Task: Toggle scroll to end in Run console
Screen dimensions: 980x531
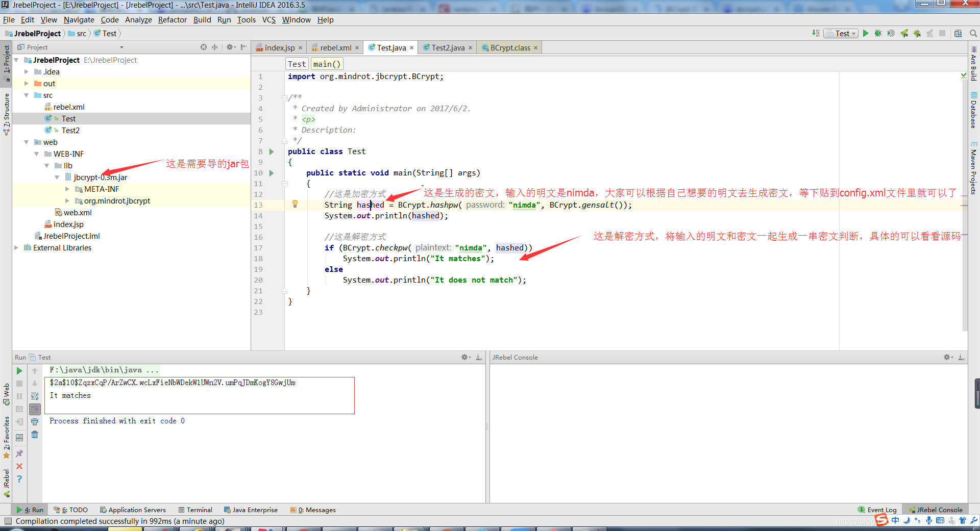Action: tap(35, 409)
